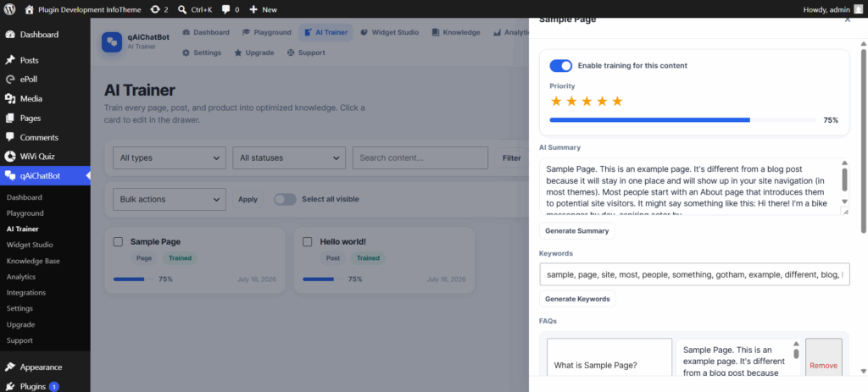Screen dimensions: 868x392
Task: Click the Sample Page card progress bar
Action: pyautogui.click(x=133, y=279)
